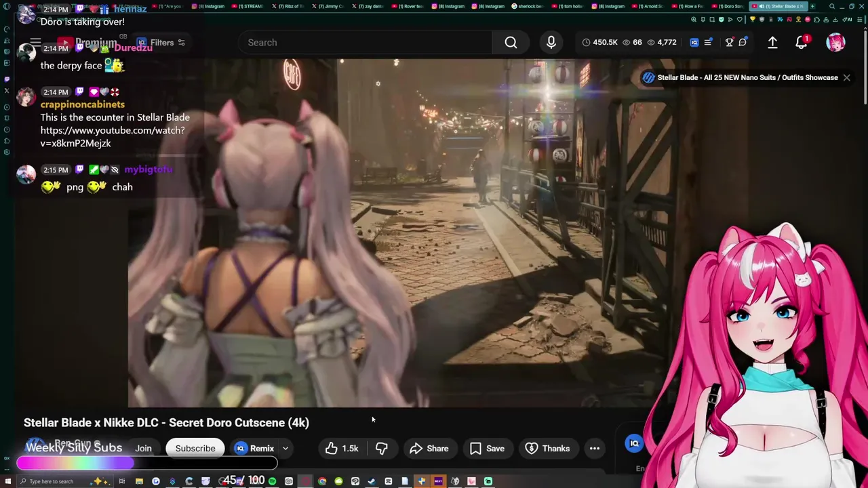The image size is (868, 488).
Task: Click the YouTube search magnifier button
Action: [511, 43]
